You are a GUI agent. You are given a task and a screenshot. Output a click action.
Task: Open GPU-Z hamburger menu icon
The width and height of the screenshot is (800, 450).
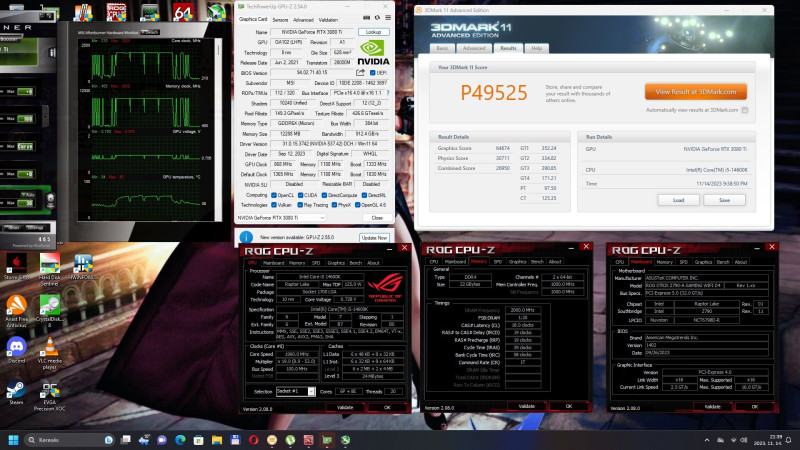click(x=388, y=18)
